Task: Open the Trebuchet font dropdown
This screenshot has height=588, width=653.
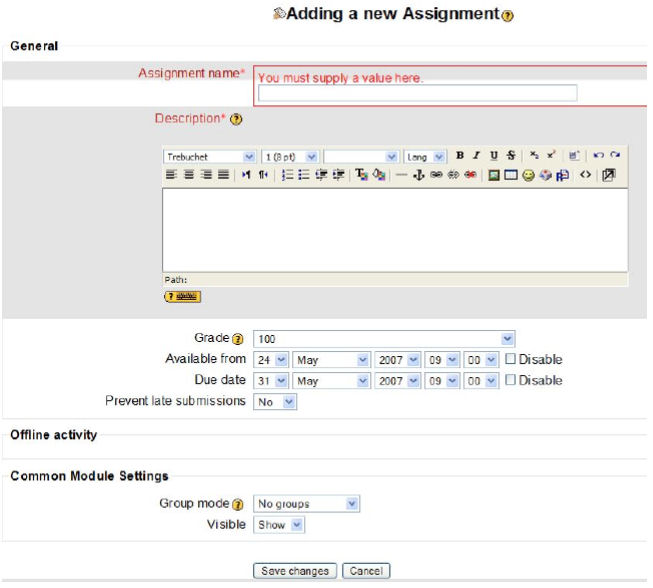Action: [209, 157]
